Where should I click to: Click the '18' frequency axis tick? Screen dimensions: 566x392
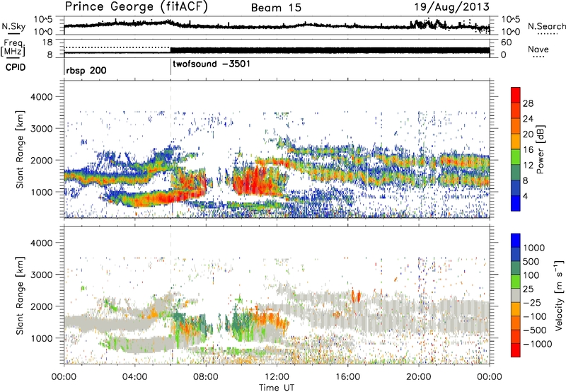(47, 42)
